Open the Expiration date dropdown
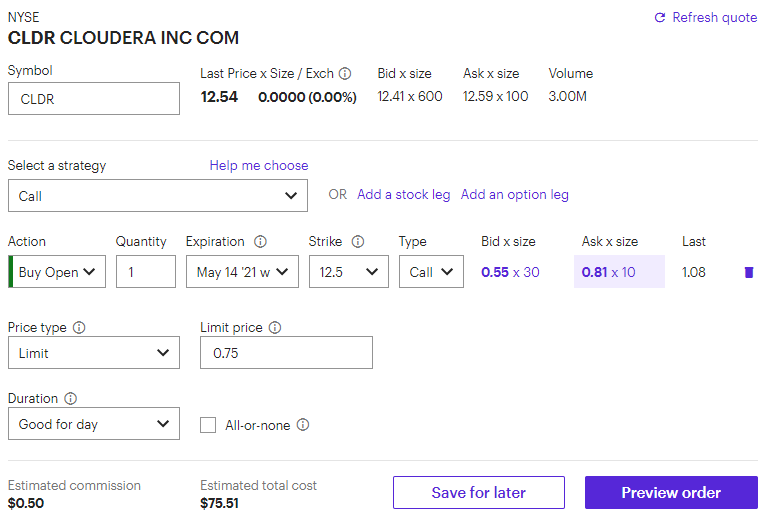The width and height of the screenshot is (770, 532). (242, 272)
